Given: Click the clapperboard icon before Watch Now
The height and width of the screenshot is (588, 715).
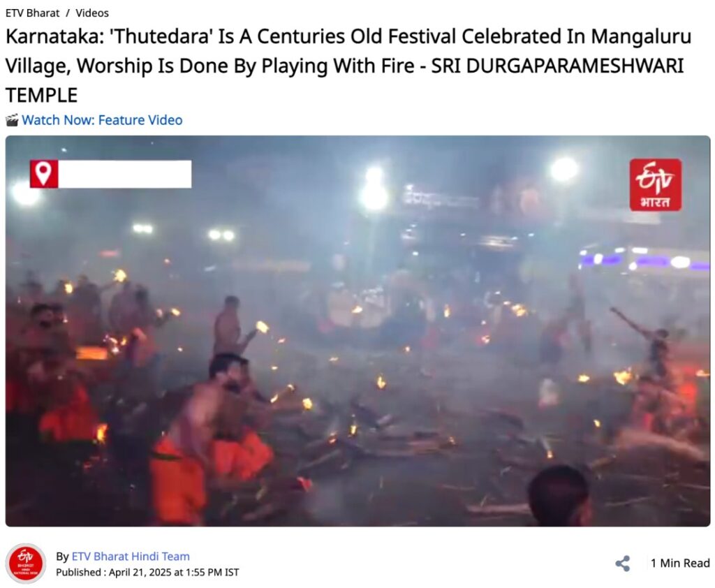Looking at the screenshot, I should [12, 120].
